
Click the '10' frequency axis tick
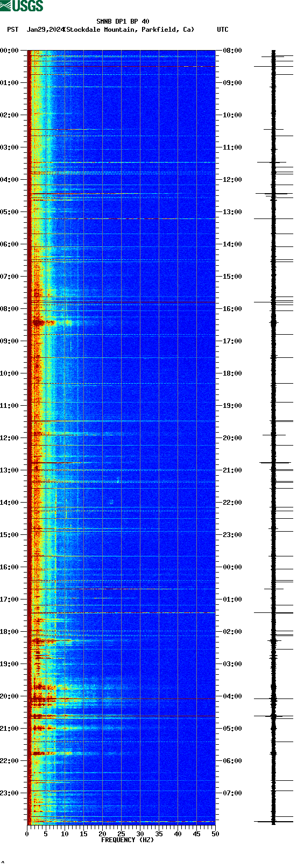pos(65,834)
